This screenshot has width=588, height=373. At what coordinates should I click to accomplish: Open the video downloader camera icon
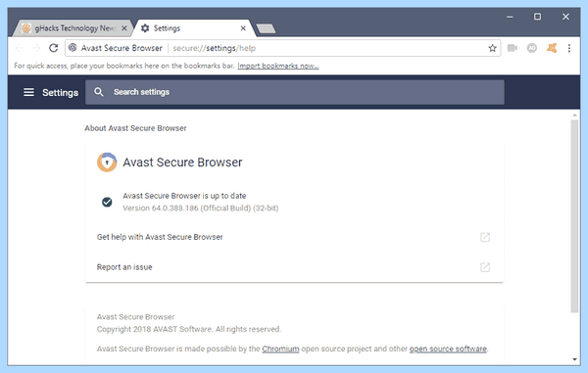pyautogui.click(x=513, y=48)
